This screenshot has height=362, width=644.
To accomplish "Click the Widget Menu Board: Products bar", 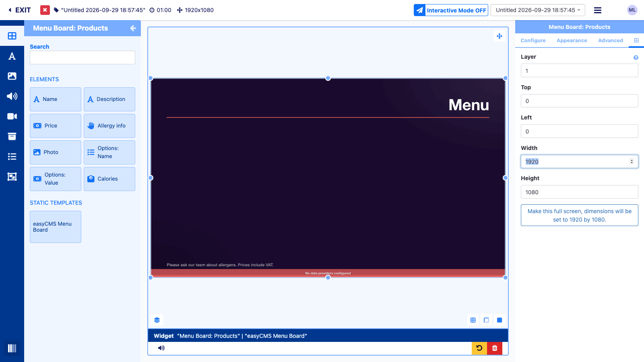I will click(328, 336).
